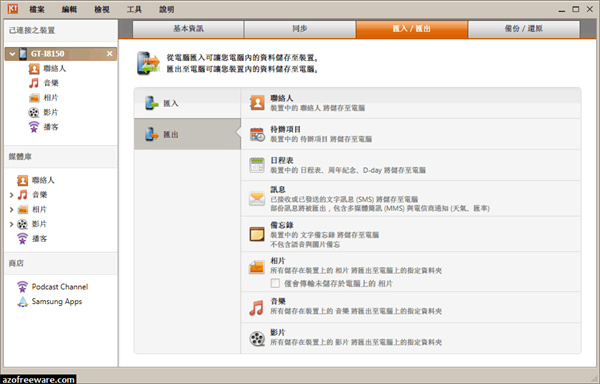Click the 聯絡人 export row title

coord(282,98)
